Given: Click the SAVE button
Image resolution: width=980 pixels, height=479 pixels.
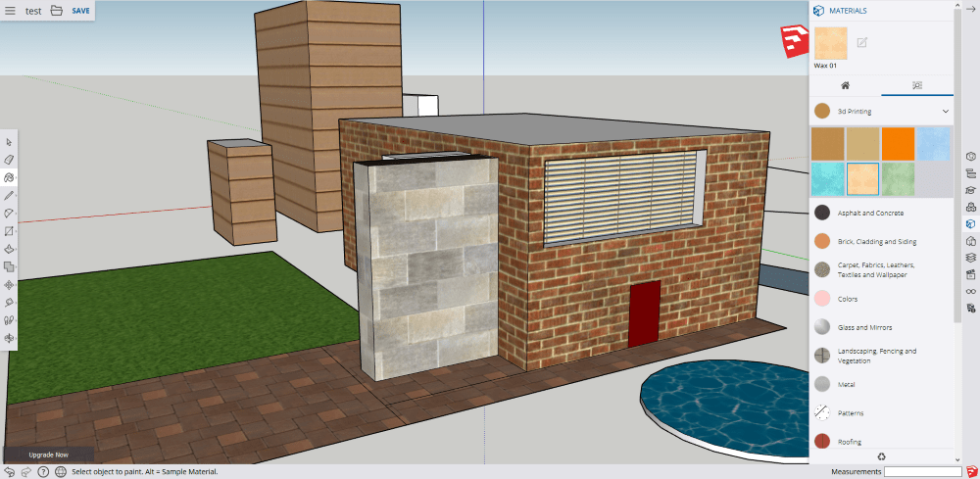Looking at the screenshot, I should 80,11.
